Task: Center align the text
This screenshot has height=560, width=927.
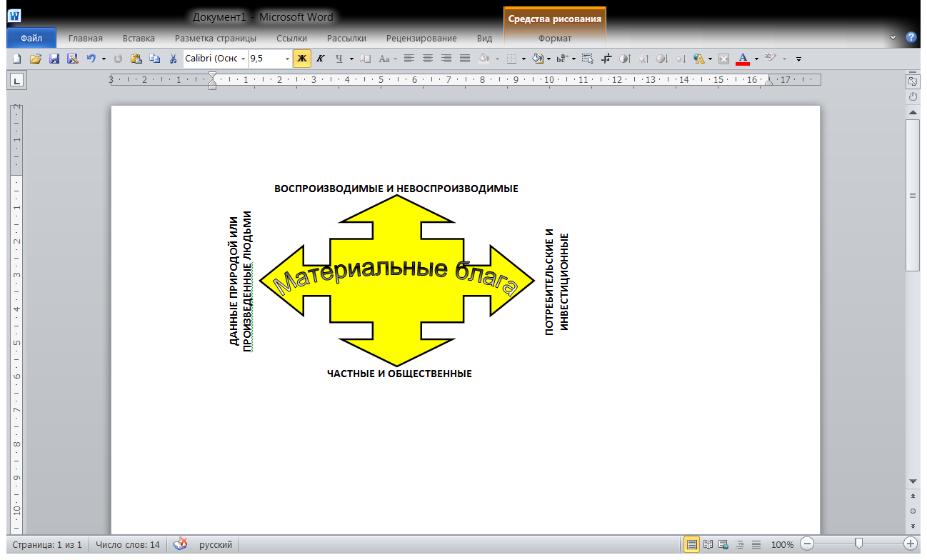Action: (x=428, y=59)
